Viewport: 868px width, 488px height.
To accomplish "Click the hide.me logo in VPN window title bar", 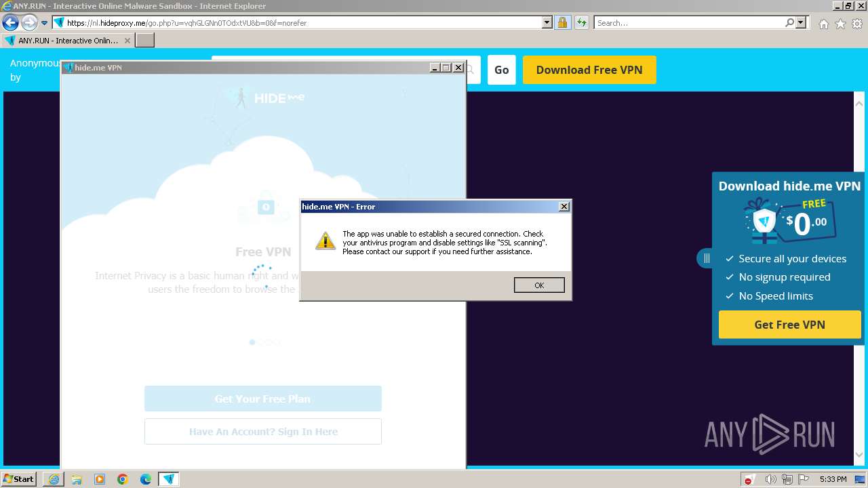I will coord(68,68).
